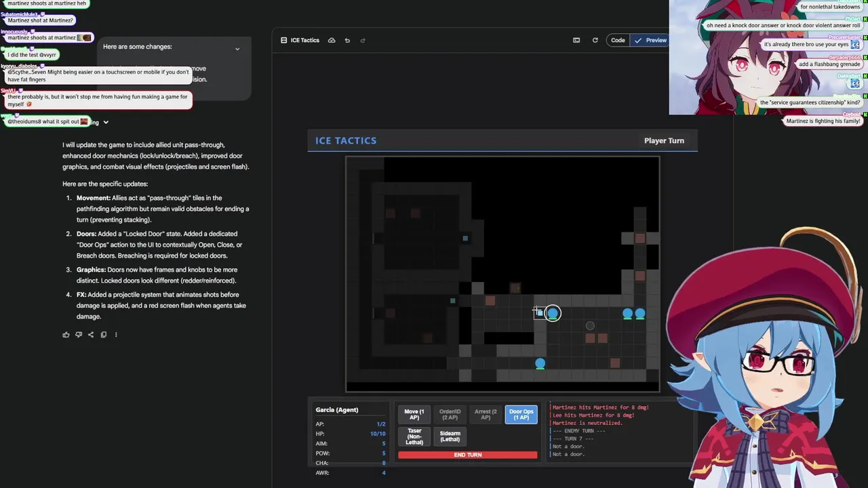
Task: Give the response a thumbs up
Action: 66,334
